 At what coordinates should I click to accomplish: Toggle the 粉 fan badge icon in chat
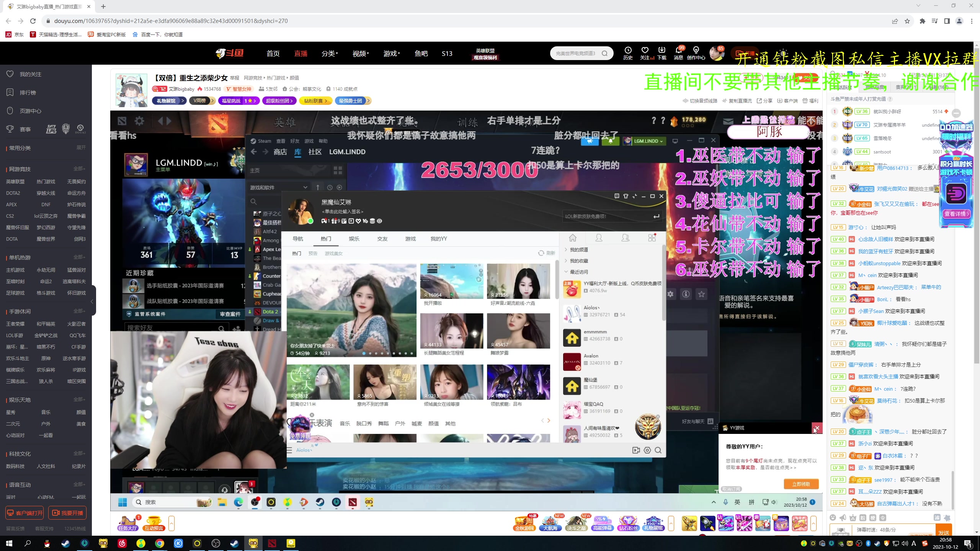click(863, 517)
